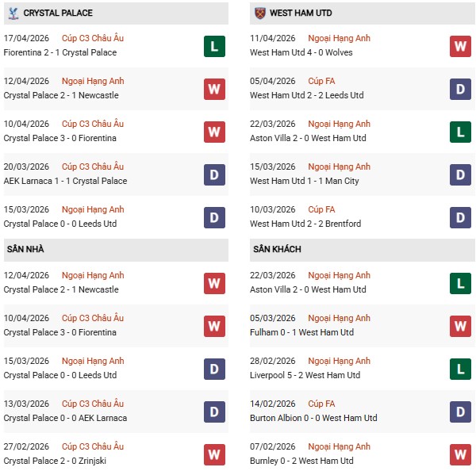Viewport: 476px width, 471px height.
Task: Open the Crystal Palace 3 - 0 Fiorentina result under Sân nhà
Action: coord(59,332)
